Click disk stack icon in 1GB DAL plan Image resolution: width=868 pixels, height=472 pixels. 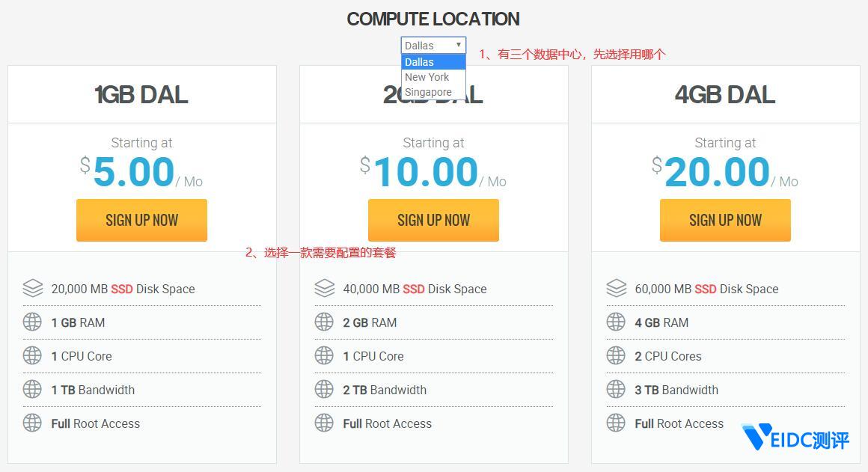click(32, 288)
